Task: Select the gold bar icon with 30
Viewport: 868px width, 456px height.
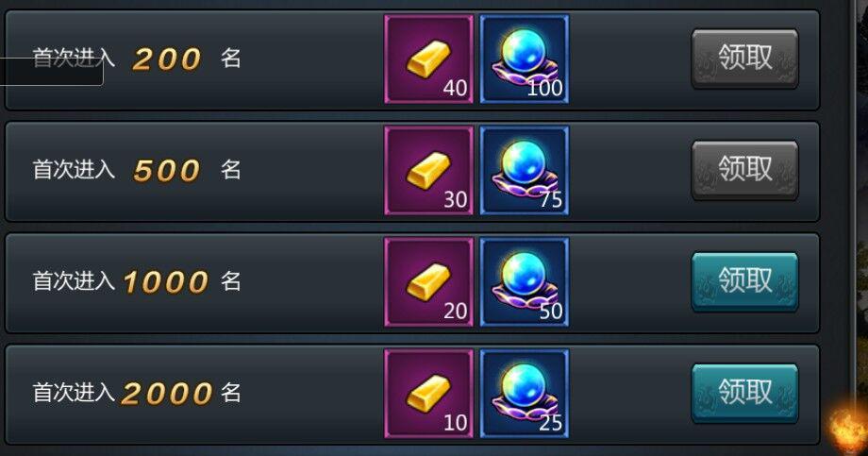Action: [429, 170]
